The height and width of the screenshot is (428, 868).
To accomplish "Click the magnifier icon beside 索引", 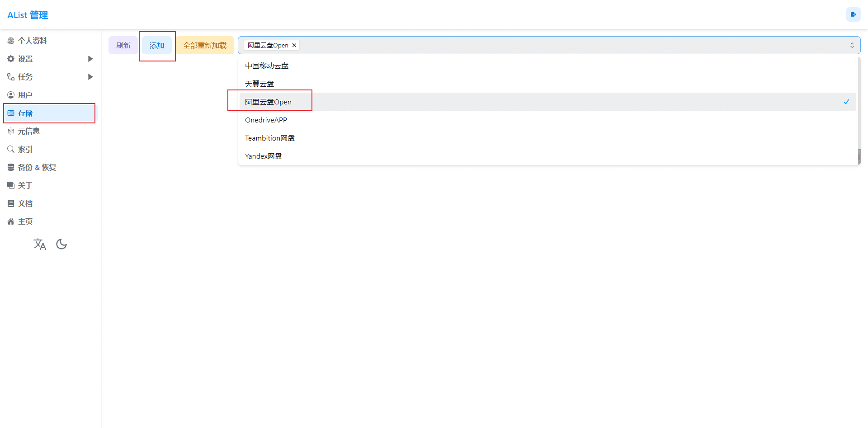I will pyautogui.click(x=11, y=149).
